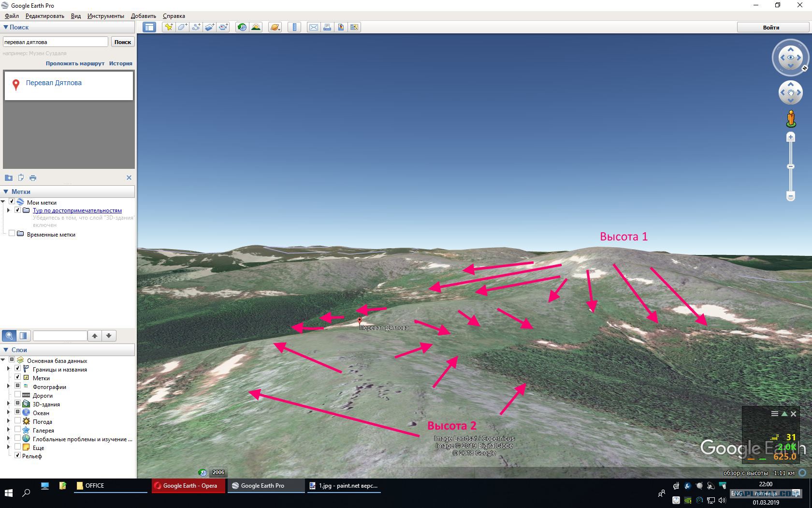
Task: Click the Print icon in the toolbar
Action: click(x=327, y=27)
